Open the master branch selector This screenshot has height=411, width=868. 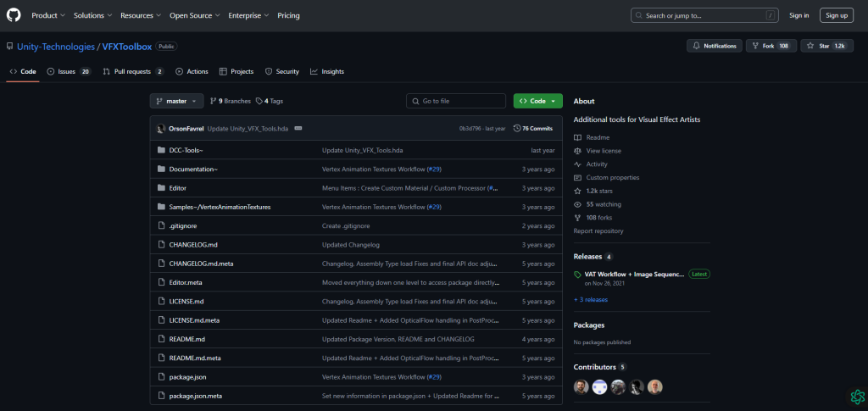pos(176,101)
